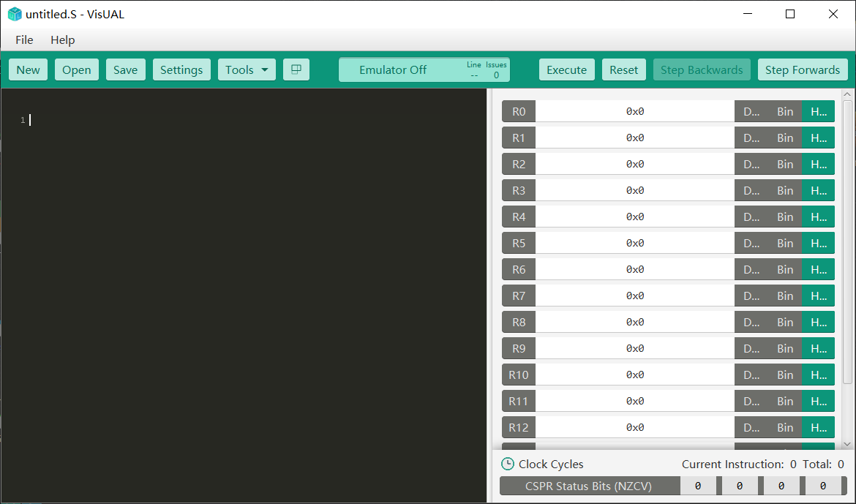Click the Reset button
The width and height of the screenshot is (856, 504).
point(624,70)
